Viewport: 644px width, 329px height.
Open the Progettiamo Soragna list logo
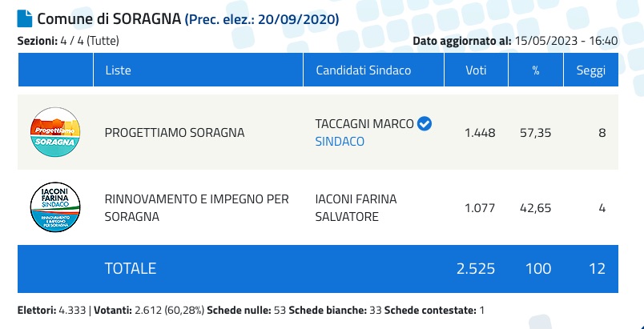[55, 132]
